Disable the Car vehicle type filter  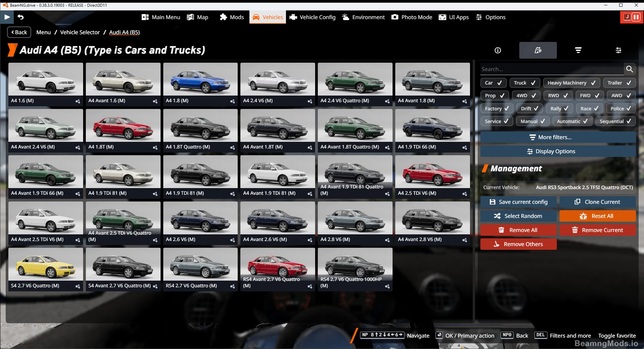pyautogui.click(x=493, y=82)
